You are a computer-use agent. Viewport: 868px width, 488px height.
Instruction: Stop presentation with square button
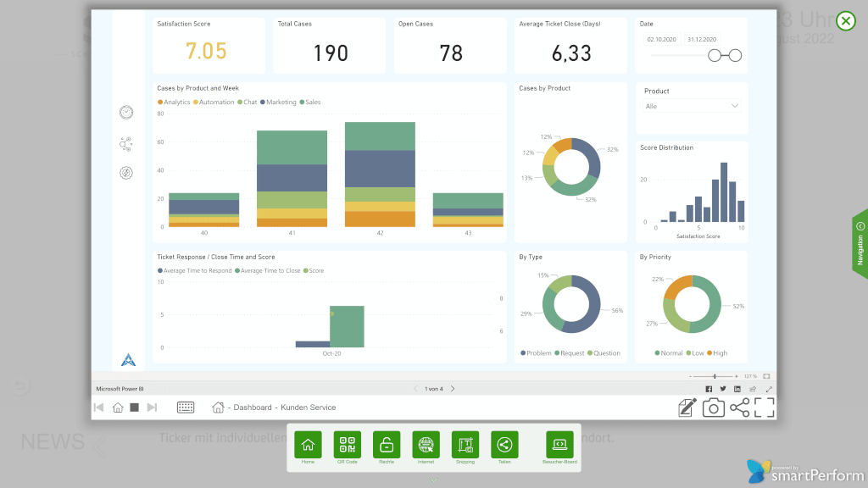click(x=135, y=408)
